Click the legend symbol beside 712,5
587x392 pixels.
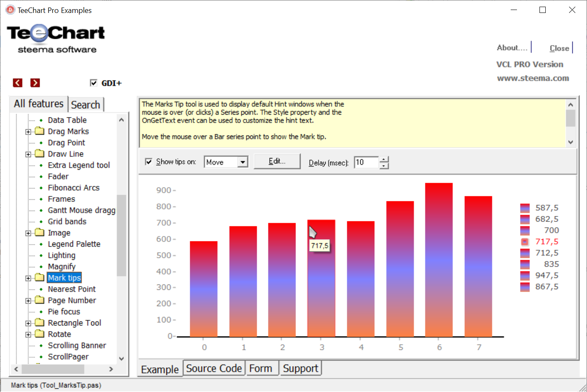pos(525,253)
